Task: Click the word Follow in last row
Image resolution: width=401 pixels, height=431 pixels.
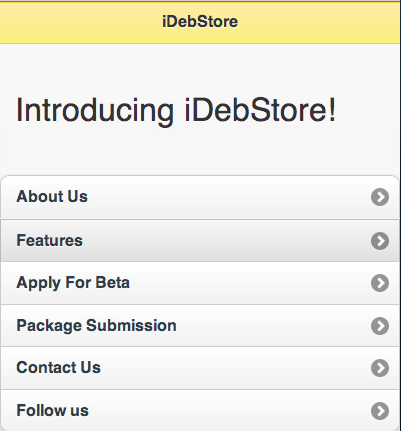Action: pyautogui.click(x=37, y=410)
